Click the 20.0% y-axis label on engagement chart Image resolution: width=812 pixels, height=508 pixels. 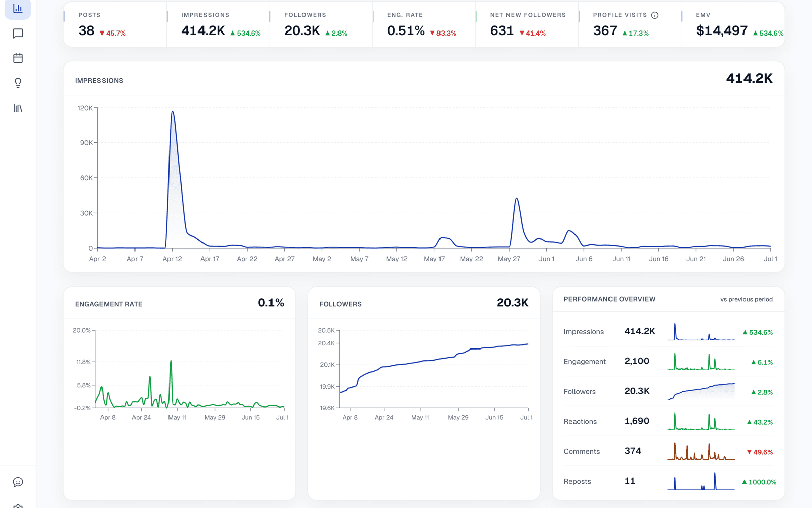click(82, 330)
